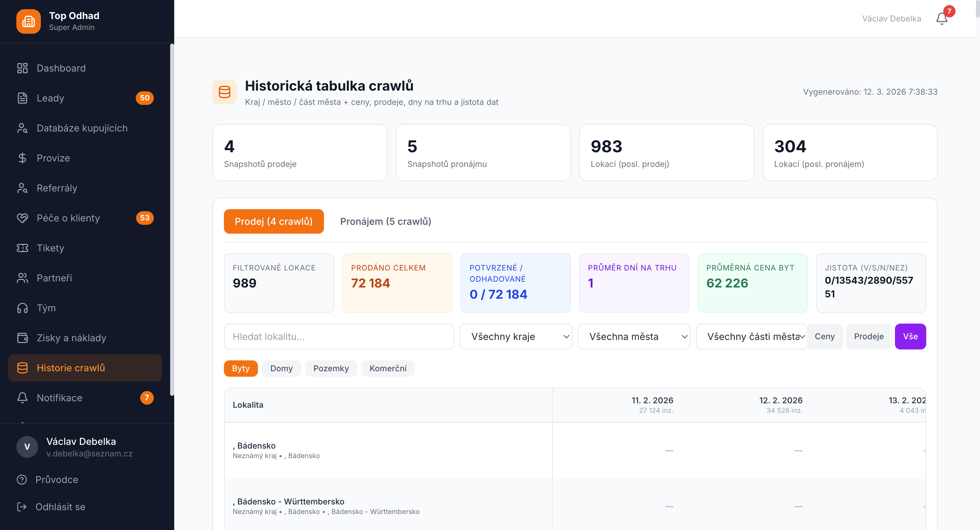Viewport: 980px width, 530px height.
Task: Open Dashboard via its grid icon
Action: click(22, 68)
